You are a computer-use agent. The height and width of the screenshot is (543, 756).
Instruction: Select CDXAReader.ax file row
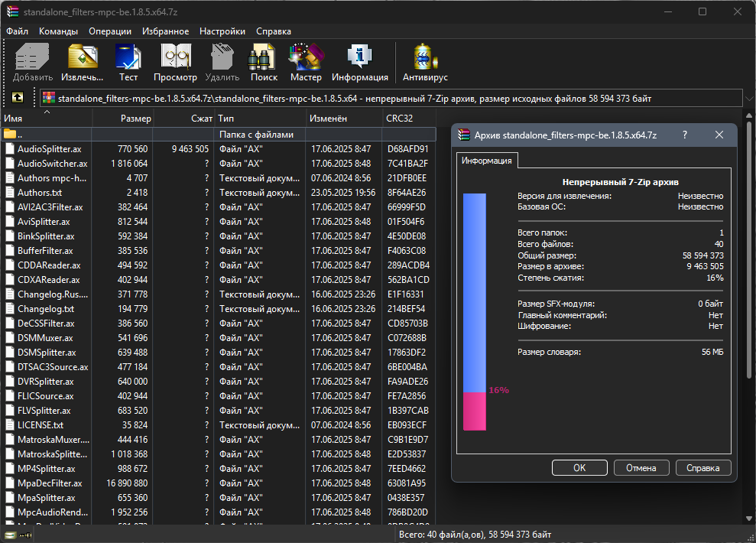click(218, 280)
